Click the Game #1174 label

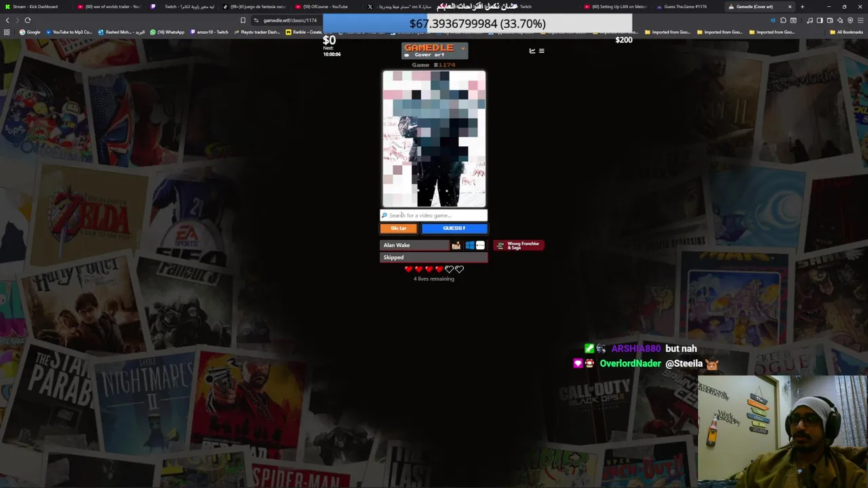434,65
